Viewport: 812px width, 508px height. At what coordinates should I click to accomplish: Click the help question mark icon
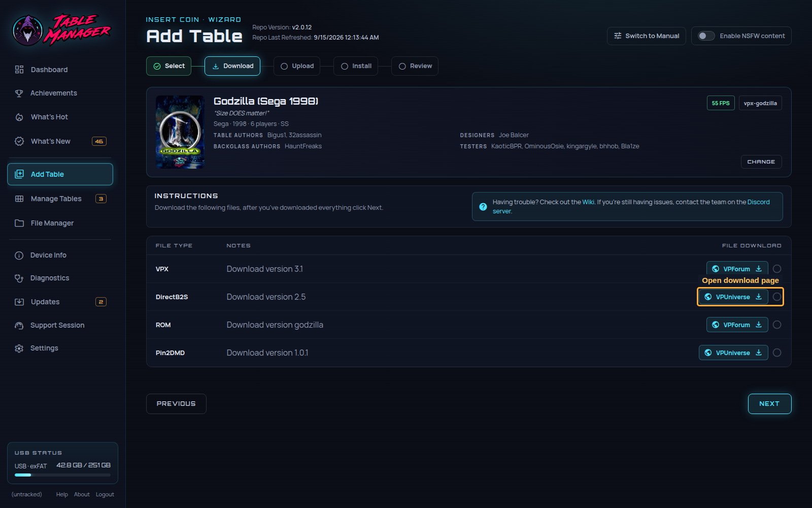pyautogui.click(x=483, y=207)
